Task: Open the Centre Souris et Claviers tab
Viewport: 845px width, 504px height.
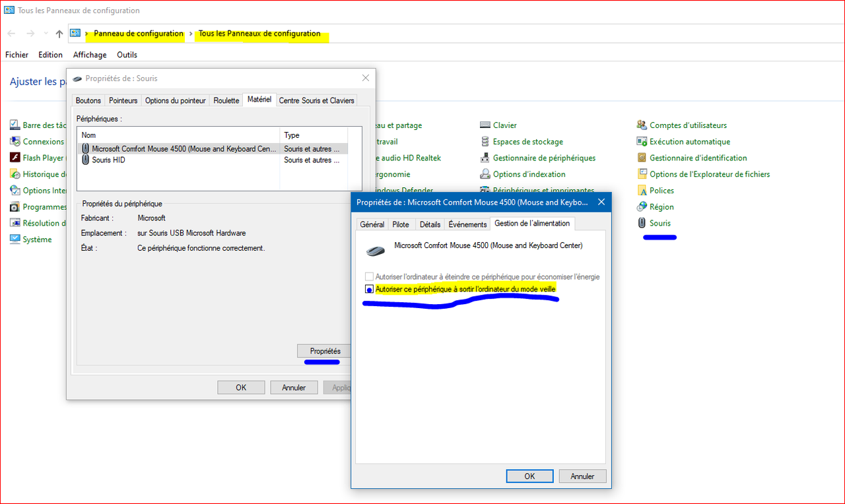Action: click(317, 101)
